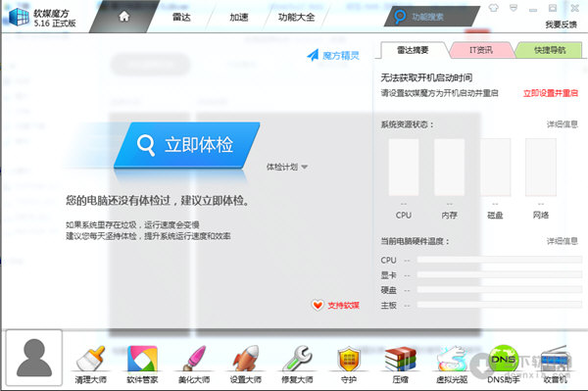Open 详细信息 for 系统资源状态
This screenshot has height=391, width=588.
point(563,124)
